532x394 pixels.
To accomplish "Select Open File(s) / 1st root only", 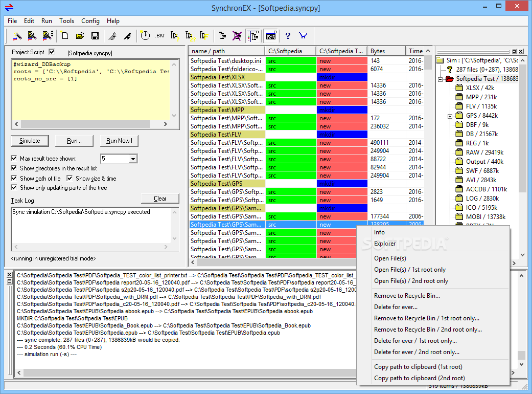I will click(433, 270).
